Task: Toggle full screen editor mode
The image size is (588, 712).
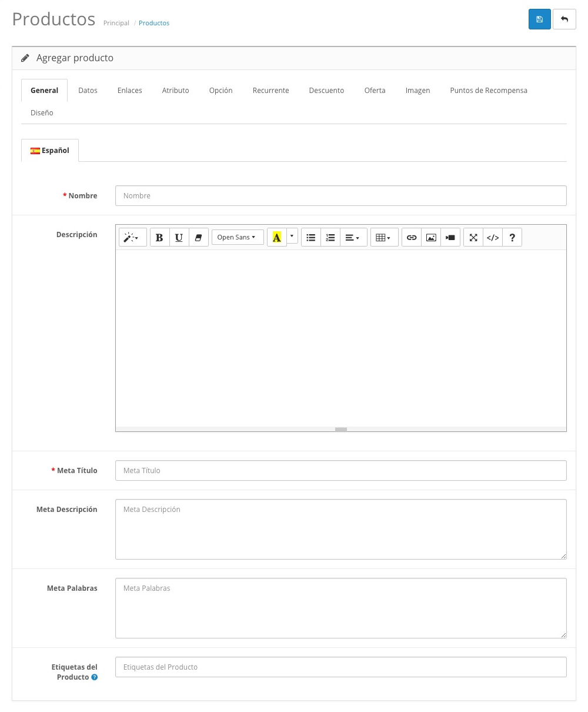Action: (473, 238)
